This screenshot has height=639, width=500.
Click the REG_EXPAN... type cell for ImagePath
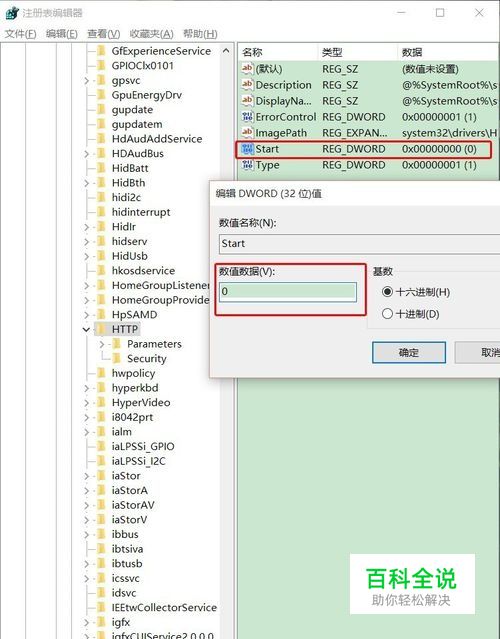tap(355, 133)
